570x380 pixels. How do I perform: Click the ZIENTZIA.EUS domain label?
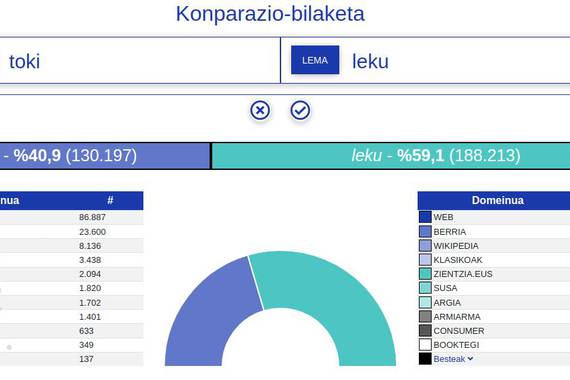(463, 274)
